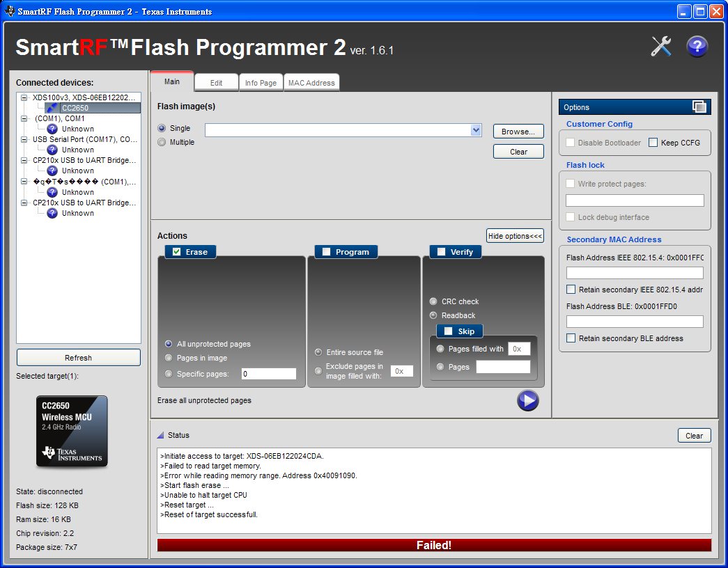The image size is (728, 568).
Task: Click Hide options<<< button
Action: tap(515, 236)
